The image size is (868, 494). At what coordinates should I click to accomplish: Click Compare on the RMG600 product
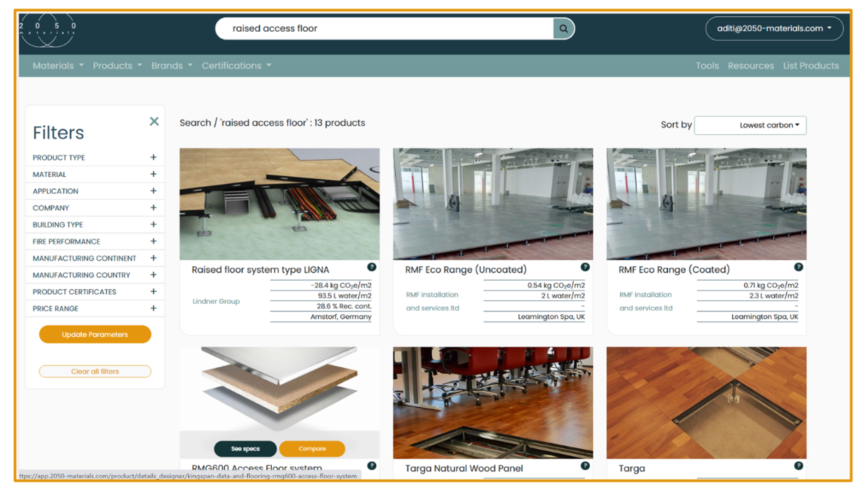(x=312, y=448)
